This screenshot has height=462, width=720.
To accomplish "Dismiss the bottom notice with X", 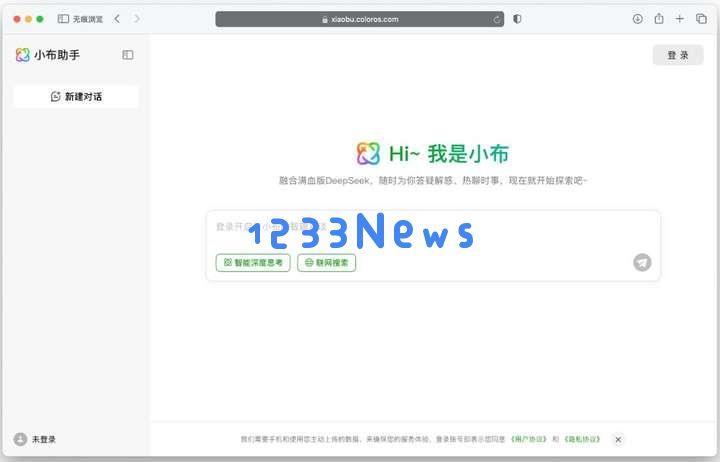I will tap(618, 439).
